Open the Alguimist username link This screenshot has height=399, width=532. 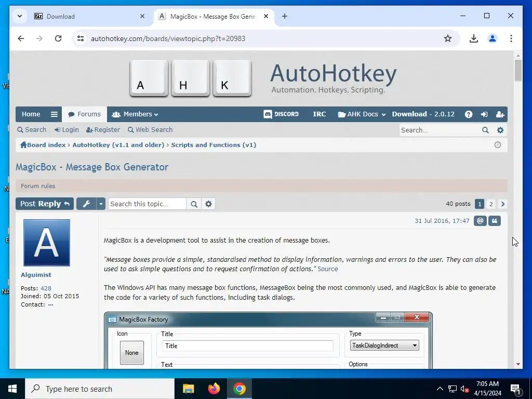[36, 275]
